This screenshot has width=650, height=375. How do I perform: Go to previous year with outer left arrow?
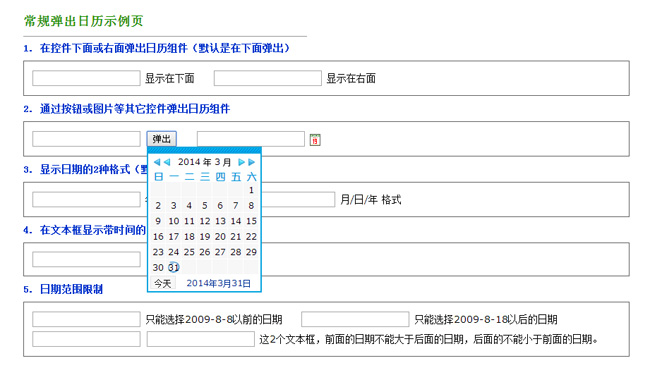157,162
